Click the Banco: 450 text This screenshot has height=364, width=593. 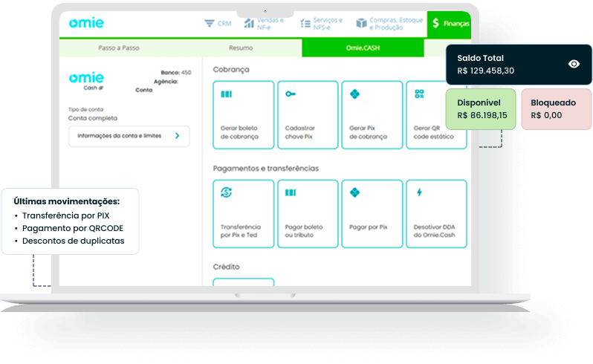pyautogui.click(x=176, y=73)
